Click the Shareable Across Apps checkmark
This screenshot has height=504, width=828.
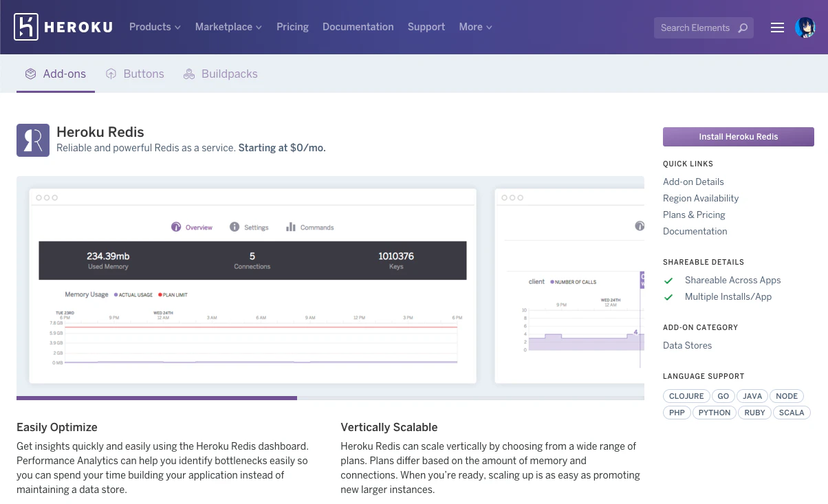(668, 281)
